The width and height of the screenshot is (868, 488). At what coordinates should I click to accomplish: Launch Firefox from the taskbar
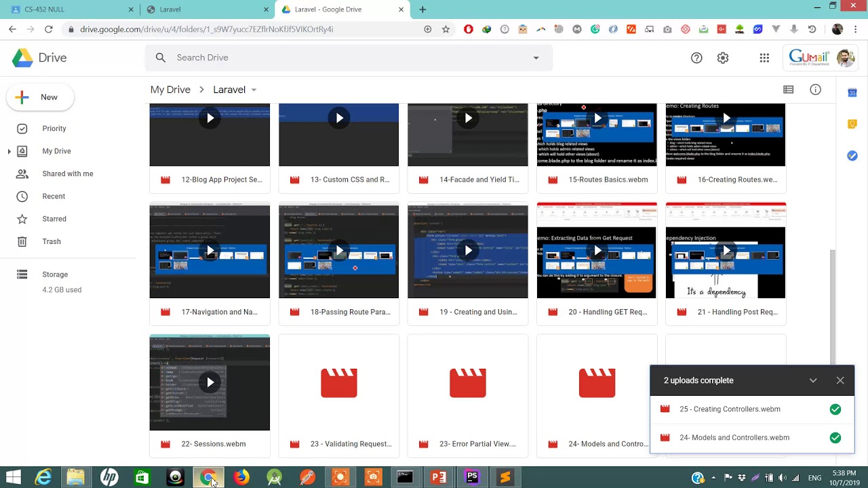tap(241, 477)
